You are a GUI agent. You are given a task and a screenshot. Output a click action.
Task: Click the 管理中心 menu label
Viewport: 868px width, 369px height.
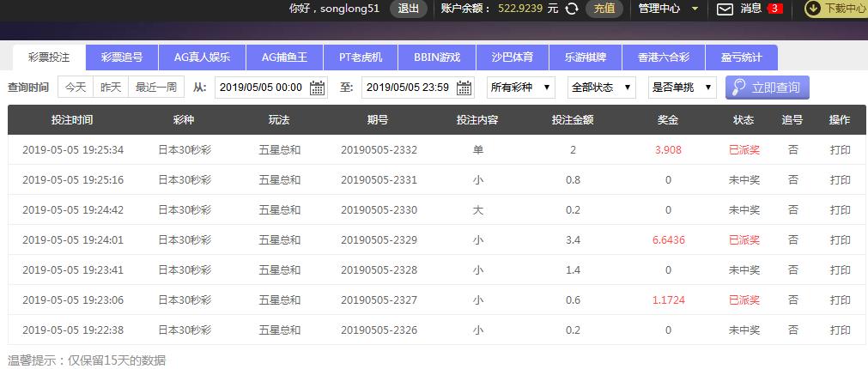coord(659,9)
